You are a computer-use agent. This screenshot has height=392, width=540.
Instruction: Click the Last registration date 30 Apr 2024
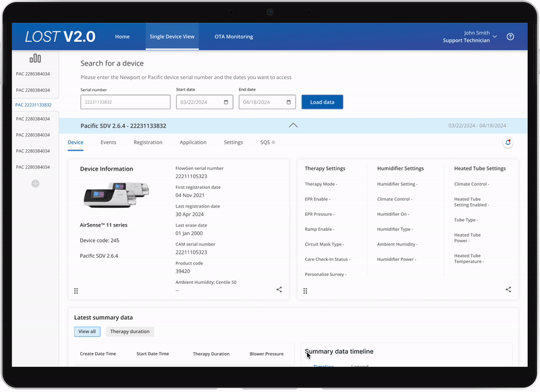(190, 214)
